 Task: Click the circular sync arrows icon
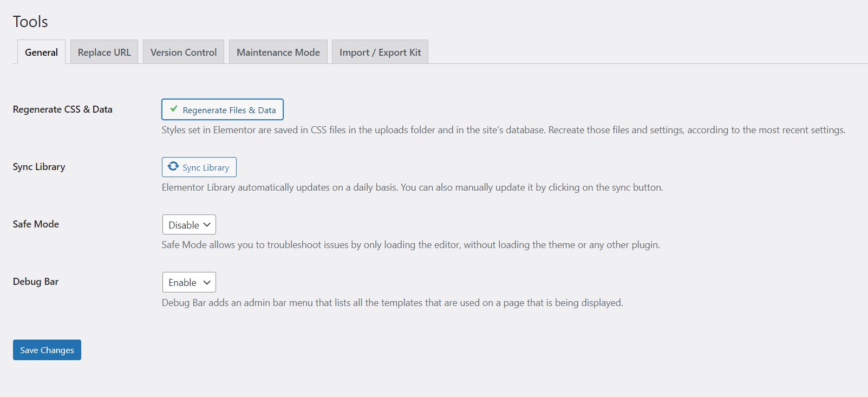(172, 166)
